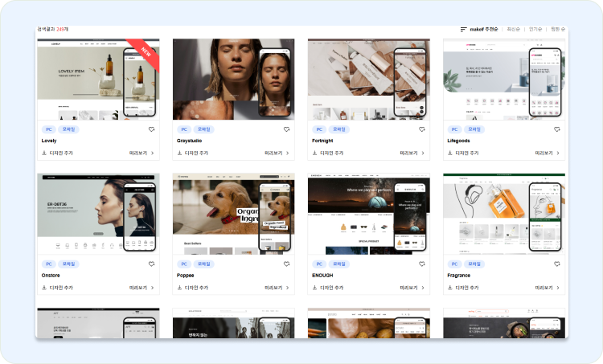
Task: Sort by 최신순 (newest)
Action: click(513, 29)
